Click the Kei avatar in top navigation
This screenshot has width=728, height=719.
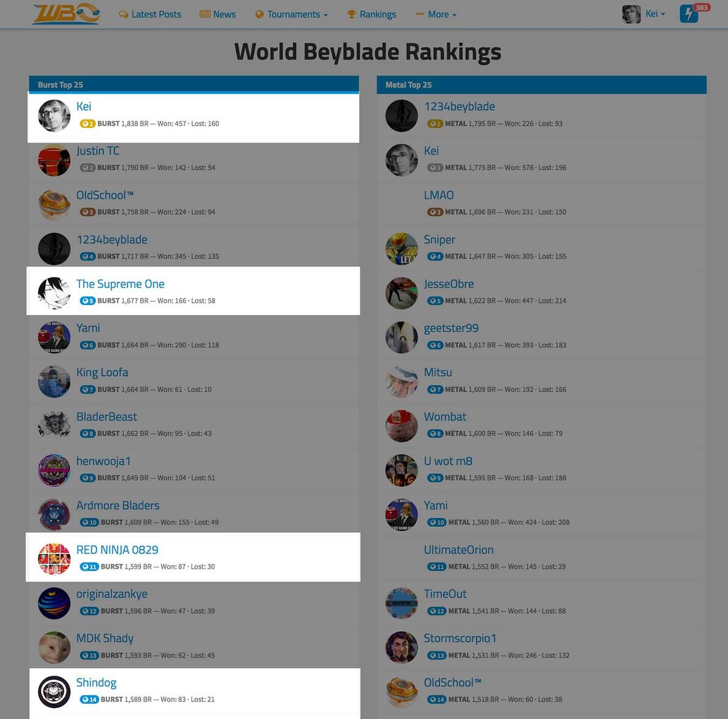pyautogui.click(x=631, y=15)
